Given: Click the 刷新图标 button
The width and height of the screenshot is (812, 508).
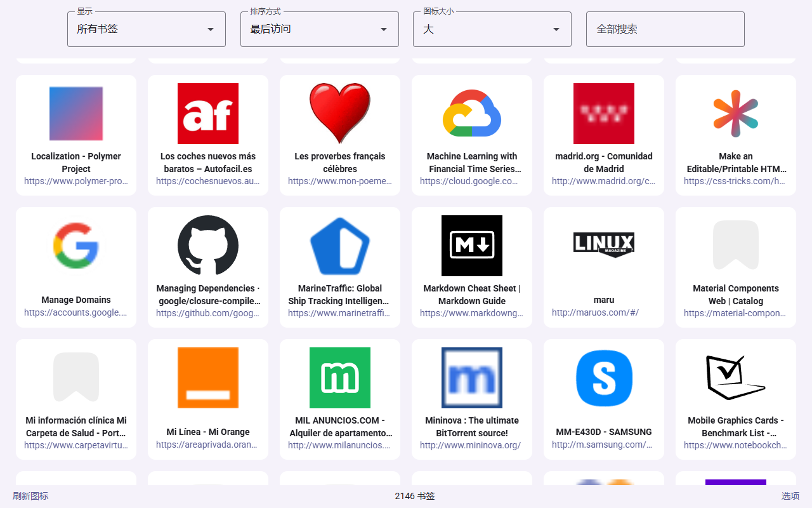Looking at the screenshot, I should pyautogui.click(x=30, y=496).
